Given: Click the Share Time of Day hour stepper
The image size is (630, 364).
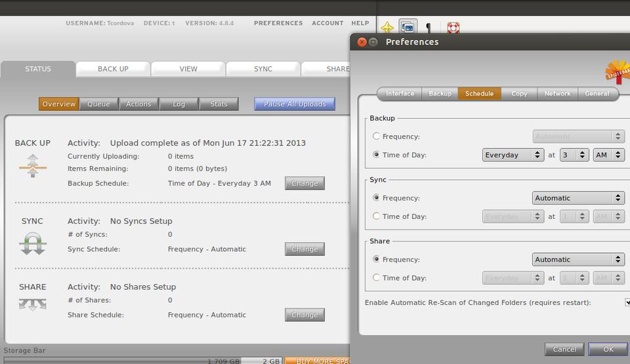Looking at the screenshot, I should [x=575, y=278].
